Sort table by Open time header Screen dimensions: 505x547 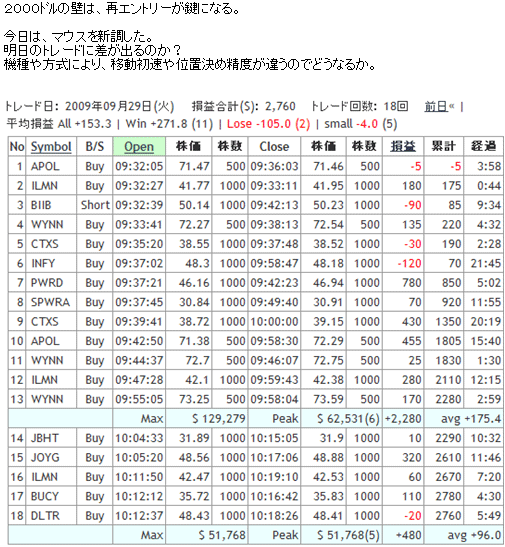pos(139,147)
